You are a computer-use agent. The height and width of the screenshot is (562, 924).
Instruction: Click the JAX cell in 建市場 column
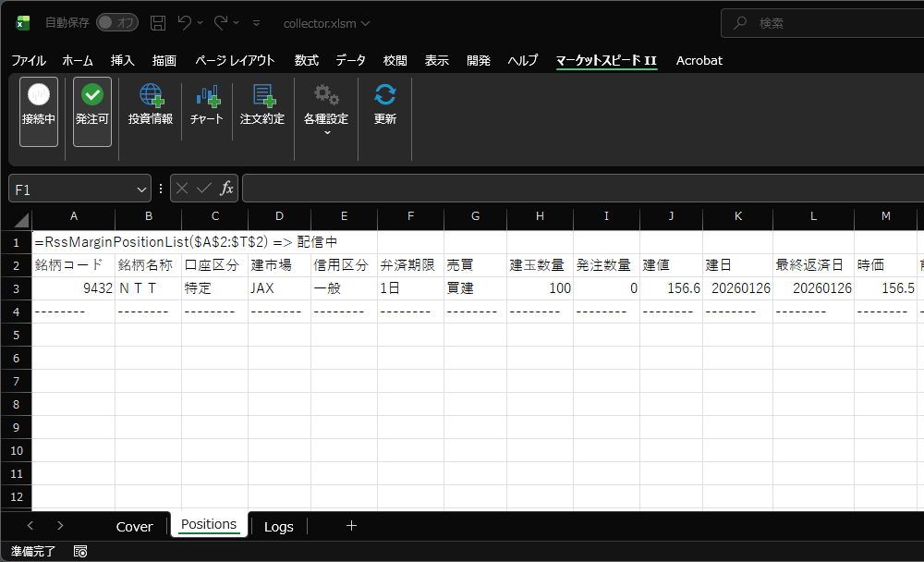(279, 288)
